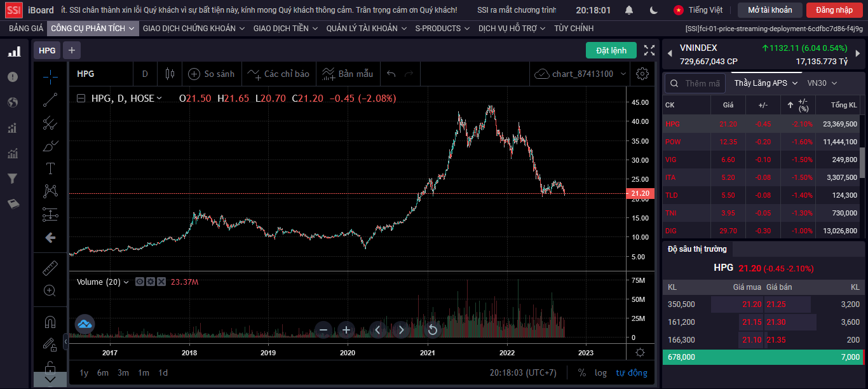This screenshot has width=868, height=389.
Task: Toggle the lock all drawings icon
Action: 50,366
